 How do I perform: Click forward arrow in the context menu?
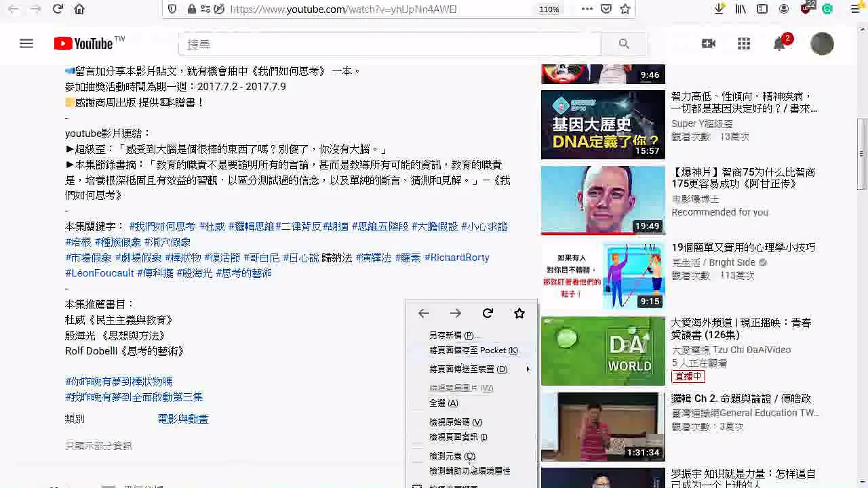456,313
